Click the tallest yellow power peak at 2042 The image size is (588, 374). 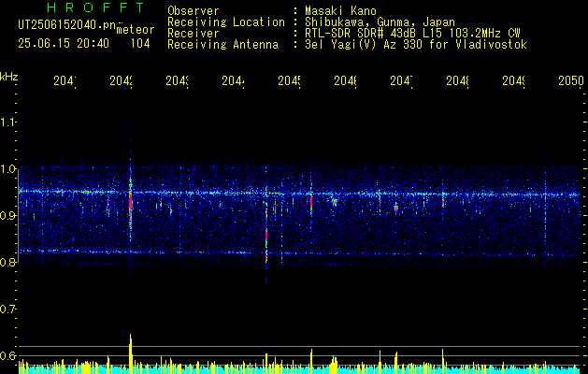(131, 353)
